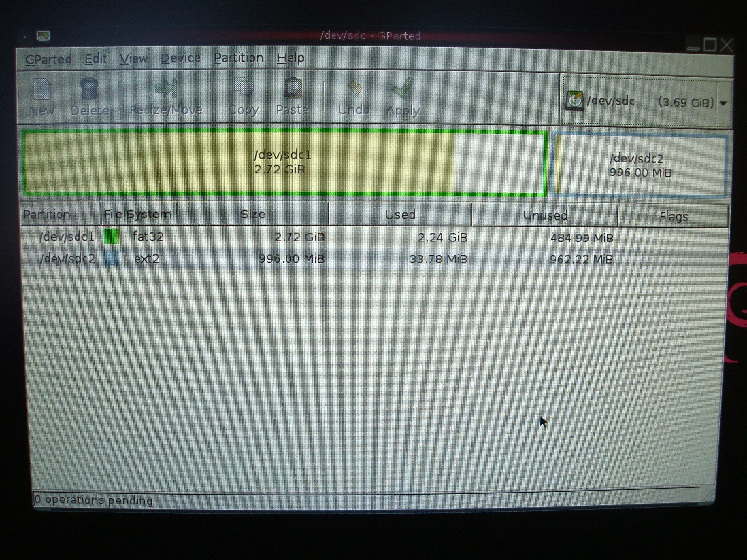The height and width of the screenshot is (560, 747).
Task: Click the /dev/sdc1 graphical partition block
Action: (x=284, y=162)
